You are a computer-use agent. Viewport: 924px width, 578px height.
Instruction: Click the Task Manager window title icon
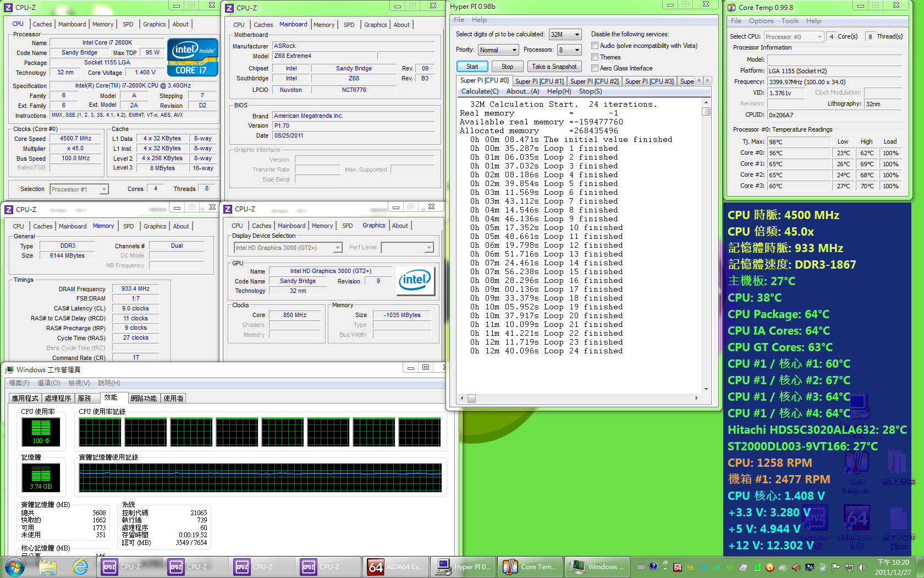click(9, 369)
